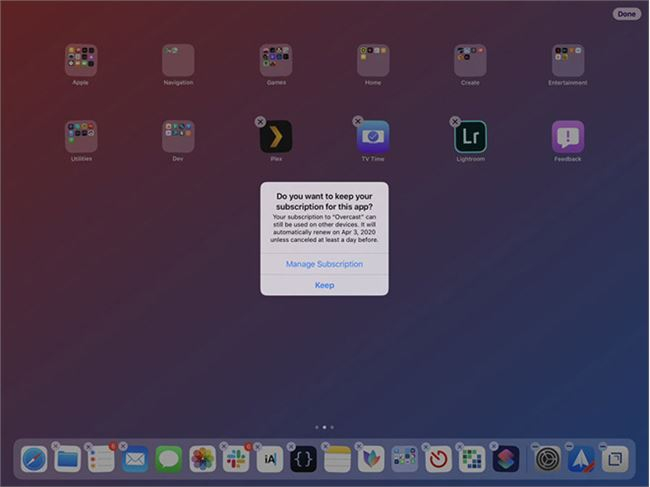Remove red timer app via X badge
Image resolution: width=650 pixels, height=487 pixels.
tap(426, 446)
